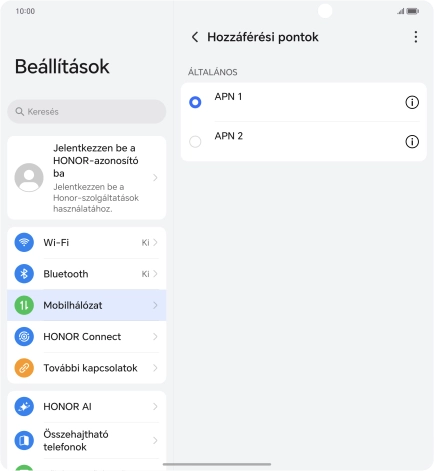Expand HONOR Connect via its chevron

pyautogui.click(x=155, y=336)
